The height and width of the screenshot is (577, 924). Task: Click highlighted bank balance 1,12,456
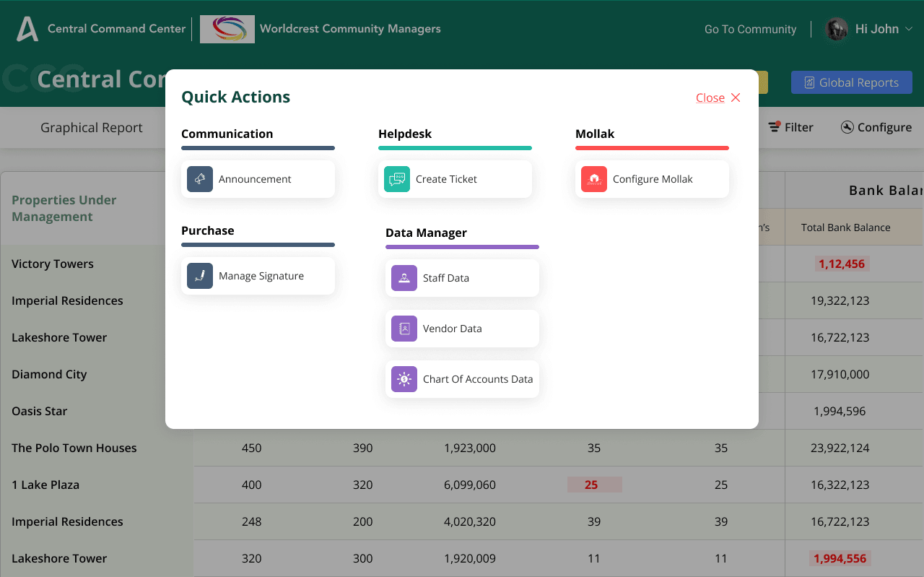(x=842, y=264)
